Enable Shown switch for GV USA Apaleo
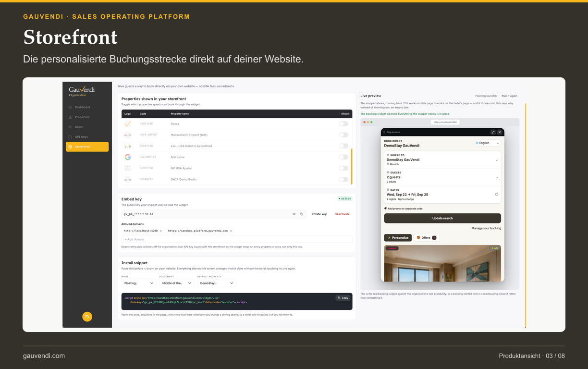588x369 pixels. coord(343,168)
